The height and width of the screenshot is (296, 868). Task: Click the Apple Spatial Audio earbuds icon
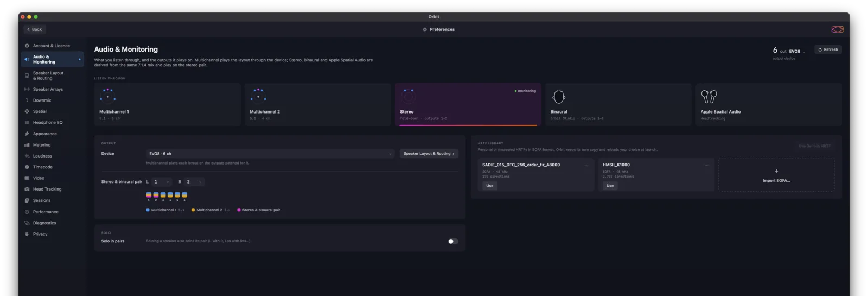[x=709, y=97]
